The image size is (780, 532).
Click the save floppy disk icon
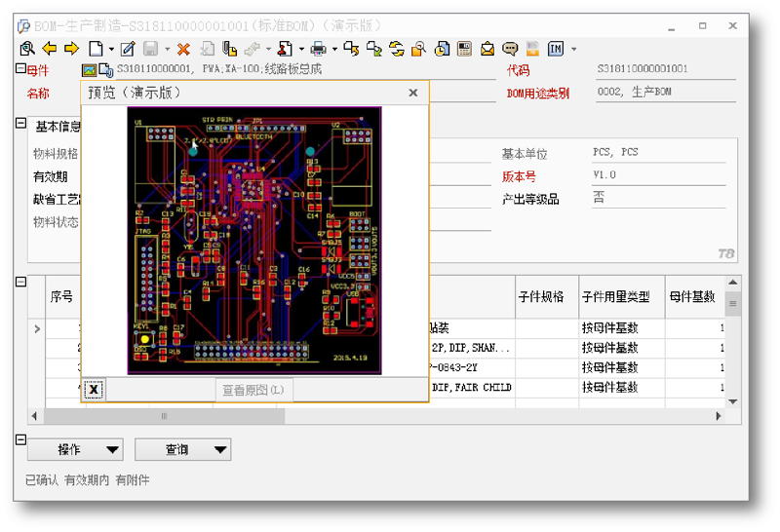pos(150,48)
